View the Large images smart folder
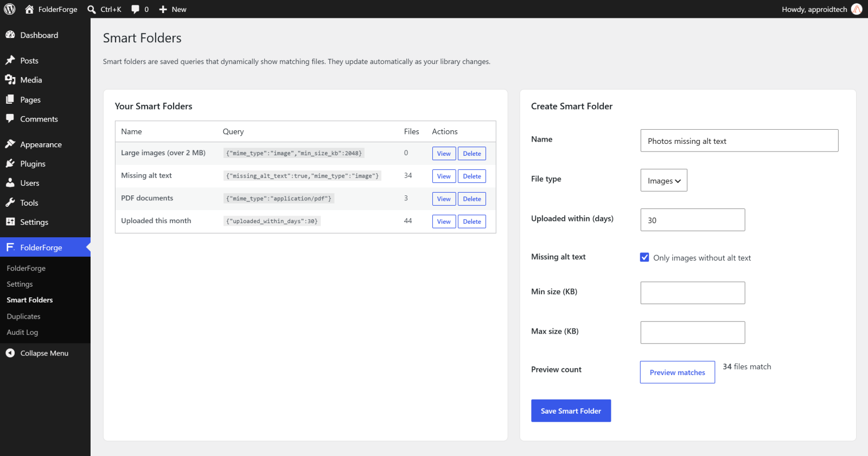This screenshot has width=868, height=456. click(x=444, y=154)
